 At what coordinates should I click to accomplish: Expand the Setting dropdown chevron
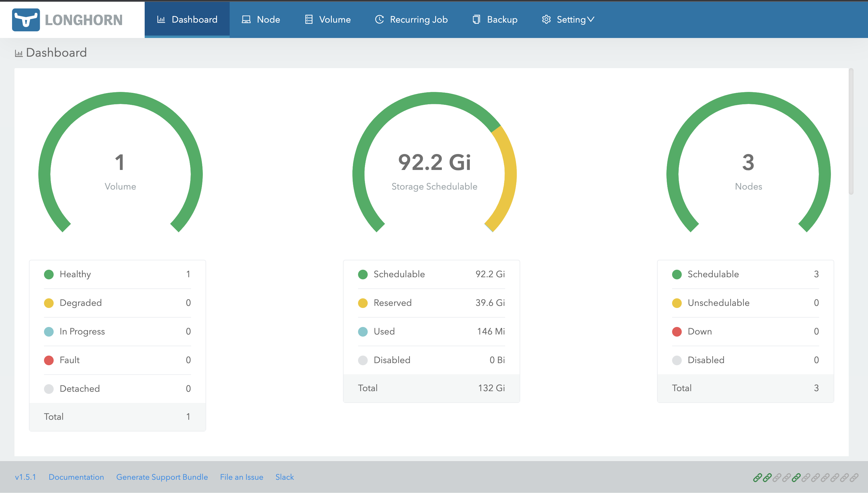coord(591,20)
